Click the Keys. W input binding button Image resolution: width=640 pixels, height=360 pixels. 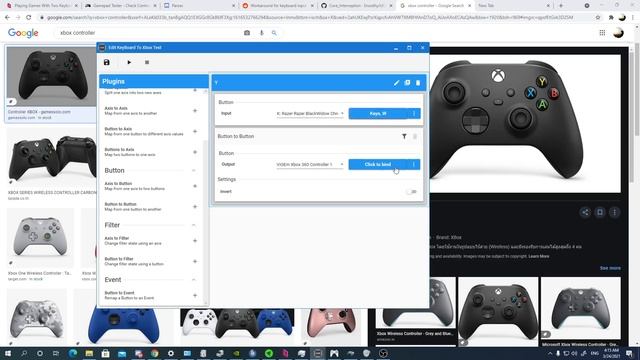click(378, 113)
